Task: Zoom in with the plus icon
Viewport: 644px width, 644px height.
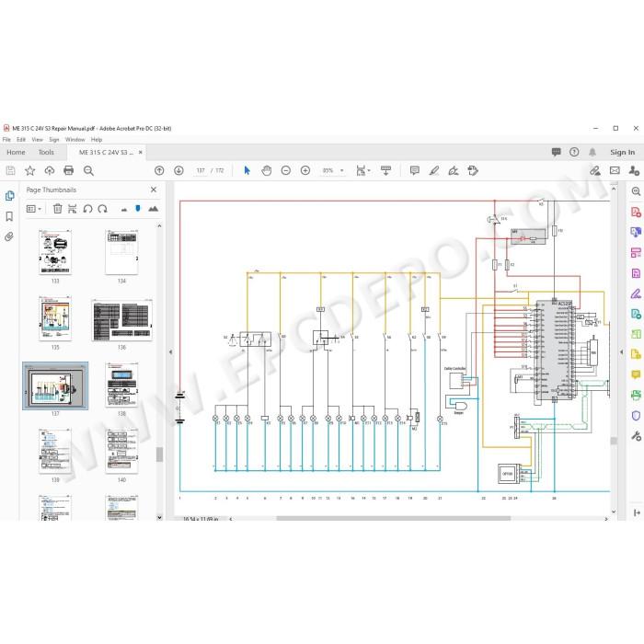Action: 305,170
